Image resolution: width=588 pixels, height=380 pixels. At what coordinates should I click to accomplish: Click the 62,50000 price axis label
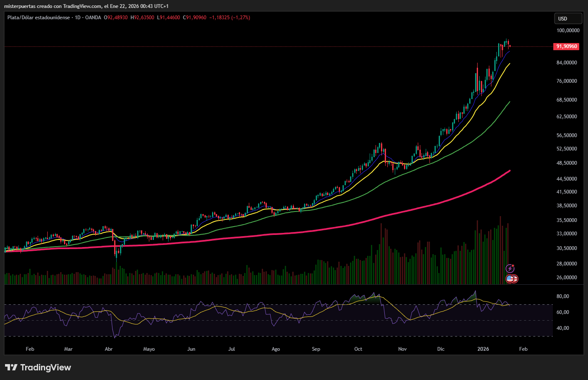(x=567, y=117)
